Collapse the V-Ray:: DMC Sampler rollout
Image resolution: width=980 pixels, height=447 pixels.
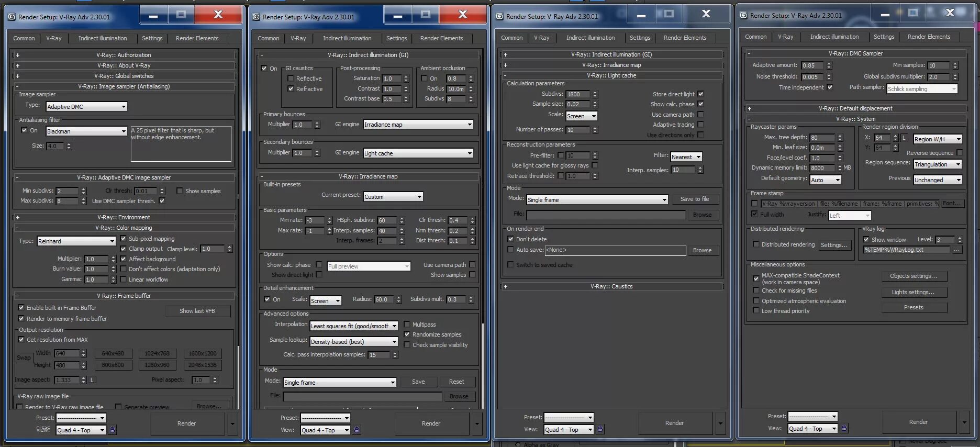click(x=855, y=53)
